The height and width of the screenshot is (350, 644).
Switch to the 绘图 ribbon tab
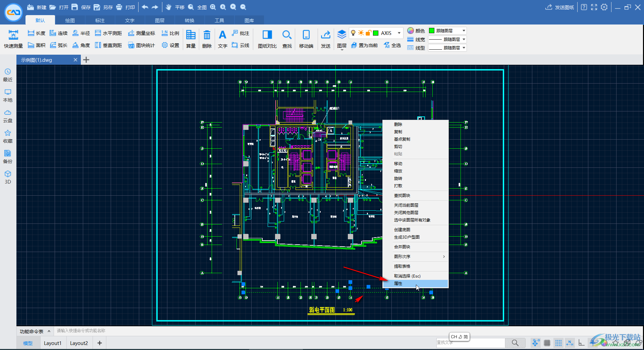[70, 20]
